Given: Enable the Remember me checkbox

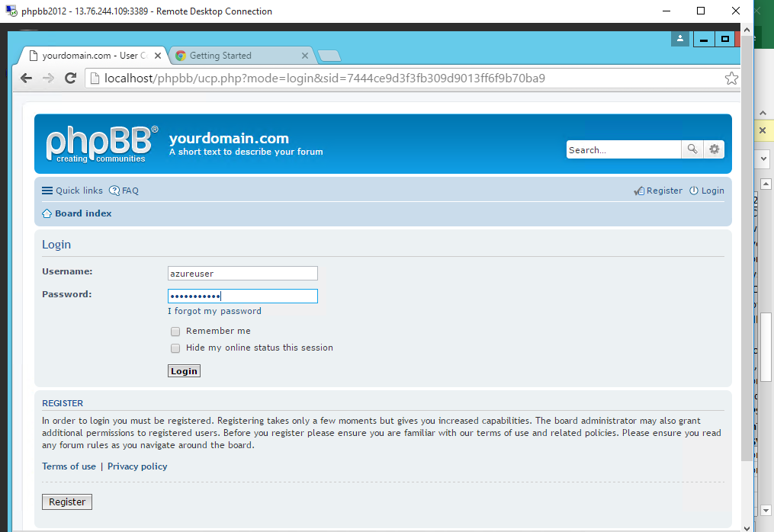Looking at the screenshot, I should click(175, 332).
